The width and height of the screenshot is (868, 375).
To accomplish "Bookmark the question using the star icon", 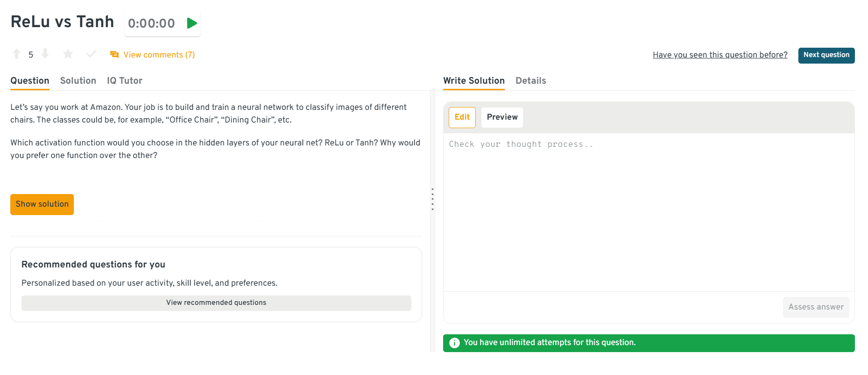I will (x=68, y=54).
